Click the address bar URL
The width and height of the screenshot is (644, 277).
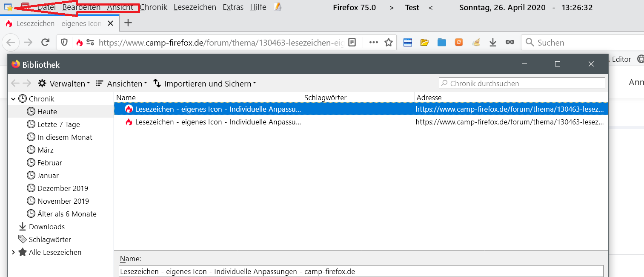(221, 43)
